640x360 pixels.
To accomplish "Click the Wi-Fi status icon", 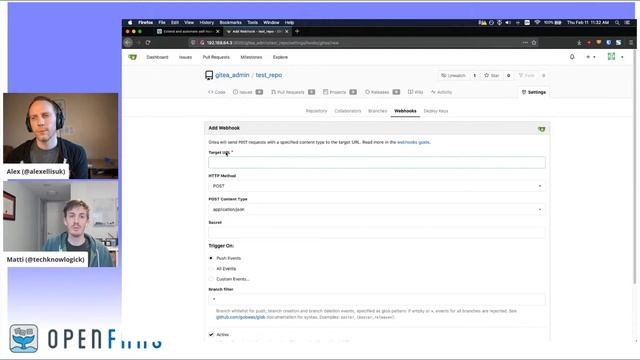I will click(x=537, y=22).
